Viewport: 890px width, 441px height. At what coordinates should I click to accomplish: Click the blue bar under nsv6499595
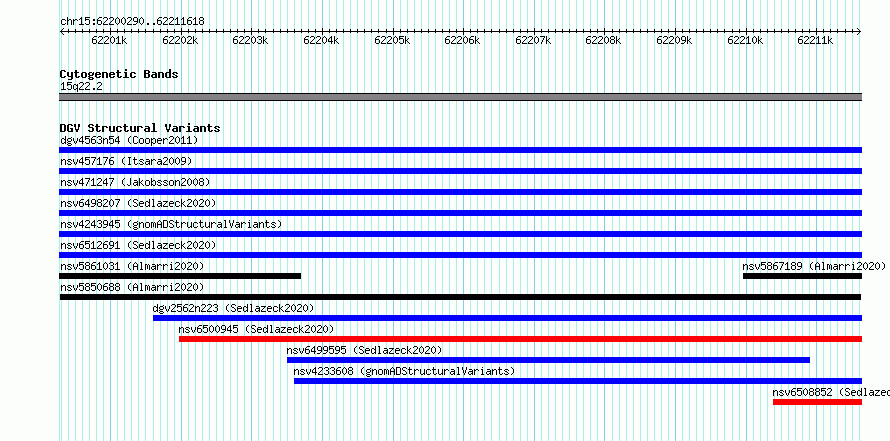click(548, 360)
